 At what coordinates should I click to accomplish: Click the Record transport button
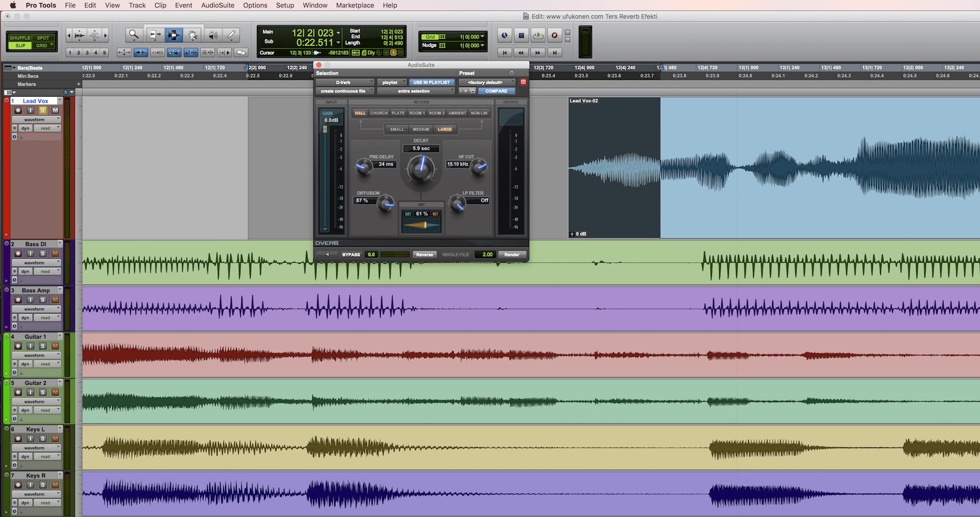pos(554,35)
